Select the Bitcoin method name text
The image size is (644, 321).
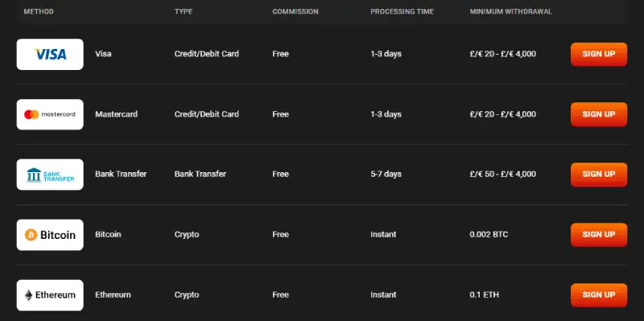108,234
